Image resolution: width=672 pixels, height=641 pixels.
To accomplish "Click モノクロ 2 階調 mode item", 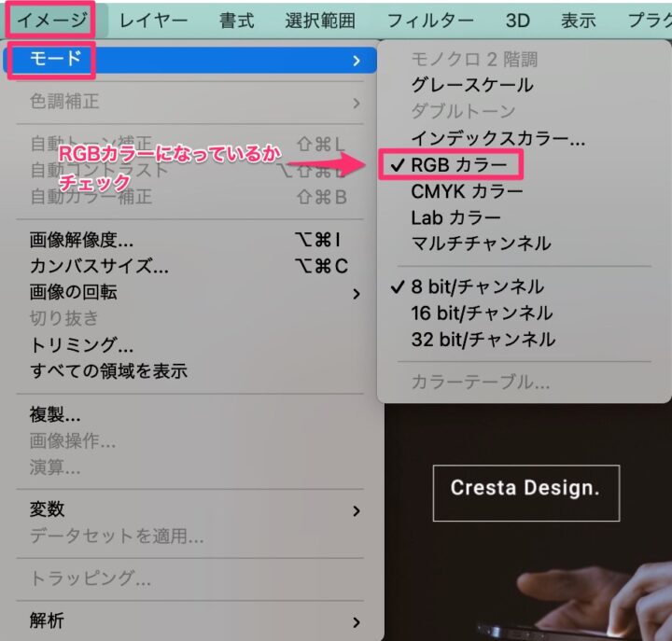I will click(524, 59).
